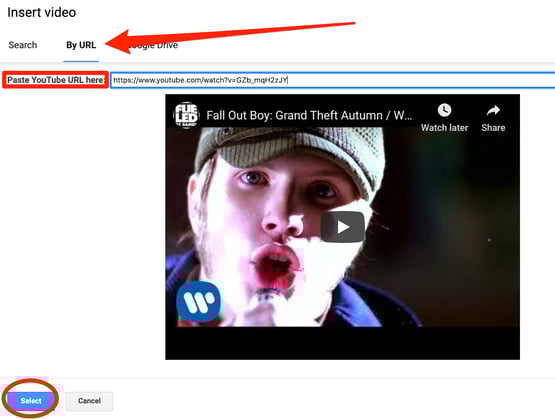The height and width of the screenshot is (419, 555).
Task: Play the Fall Out Boy video preview
Action: pos(342,227)
